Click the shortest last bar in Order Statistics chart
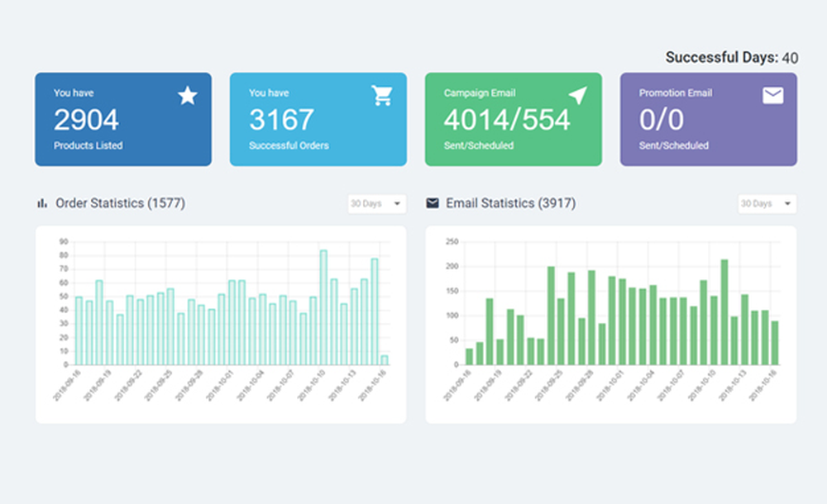 385,360
